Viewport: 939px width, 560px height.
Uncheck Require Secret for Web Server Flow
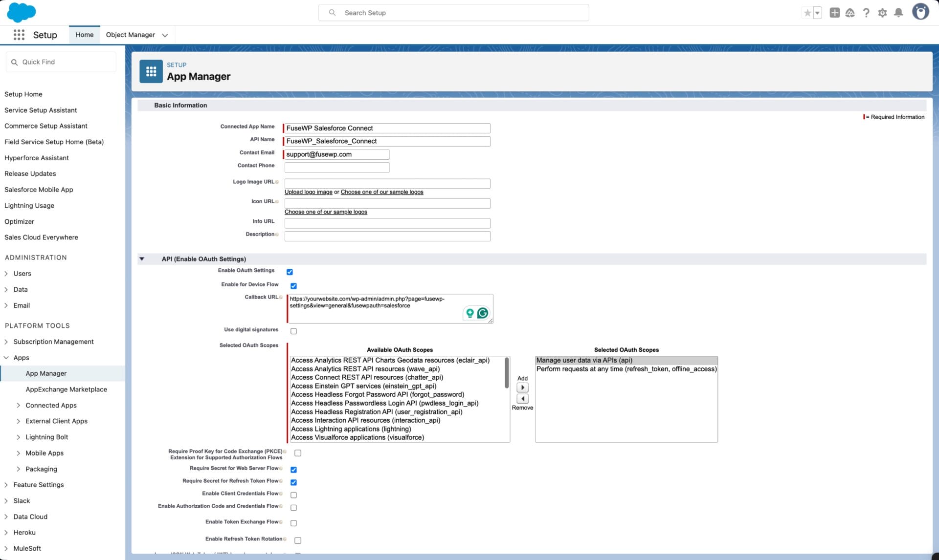pos(293,470)
